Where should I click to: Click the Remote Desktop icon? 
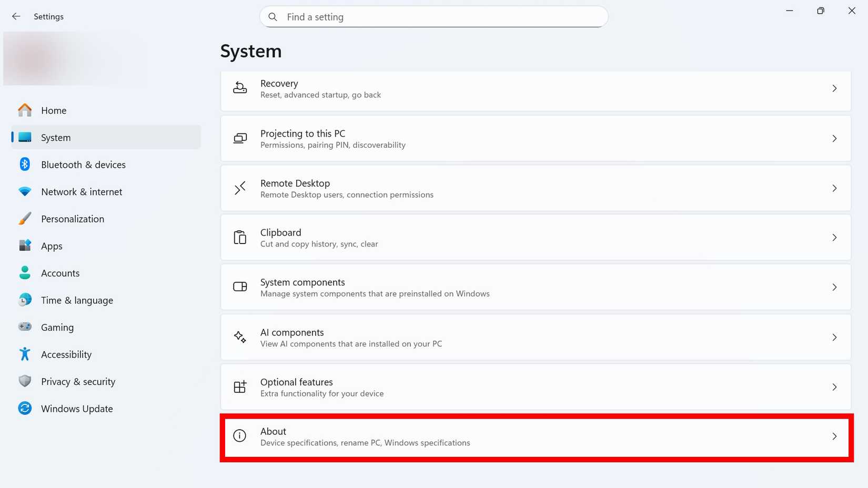coord(240,188)
